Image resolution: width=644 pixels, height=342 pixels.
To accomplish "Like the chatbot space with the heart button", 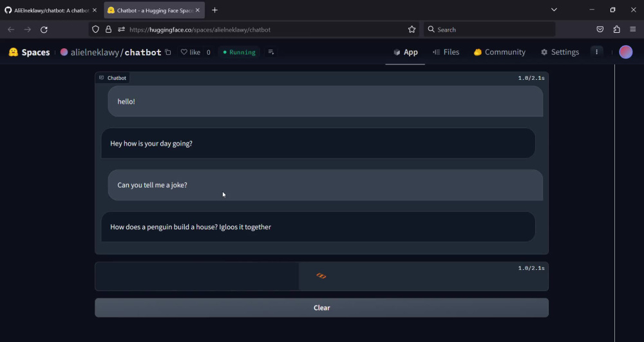I will (191, 52).
